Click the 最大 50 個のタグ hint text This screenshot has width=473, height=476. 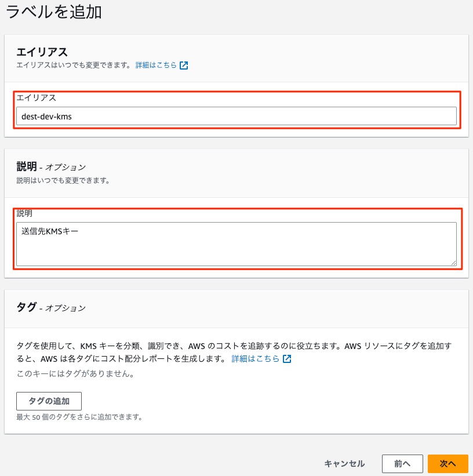pyautogui.click(x=79, y=417)
